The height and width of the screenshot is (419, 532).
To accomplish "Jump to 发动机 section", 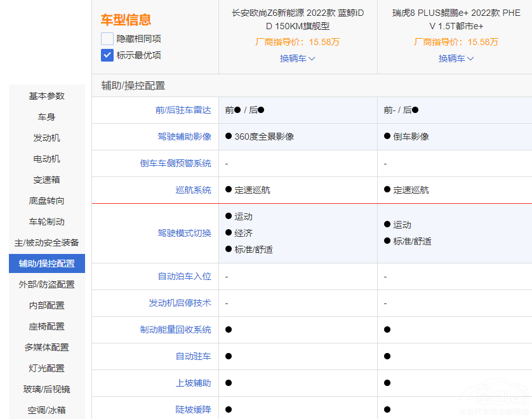I will (46, 138).
